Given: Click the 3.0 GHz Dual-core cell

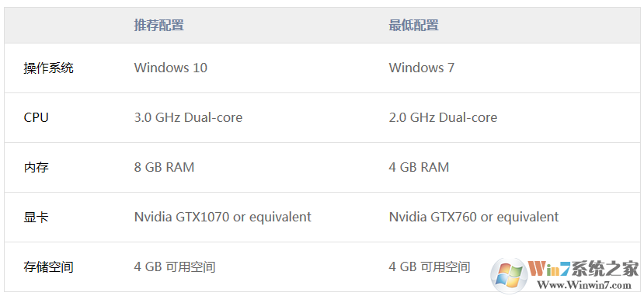Looking at the screenshot, I should coord(188,118).
